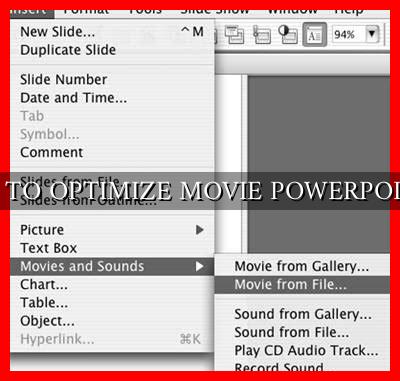Select the highlighted Movies and Sounds item
The width and height of the screenshot is (400, 381).
pos(112,266)
